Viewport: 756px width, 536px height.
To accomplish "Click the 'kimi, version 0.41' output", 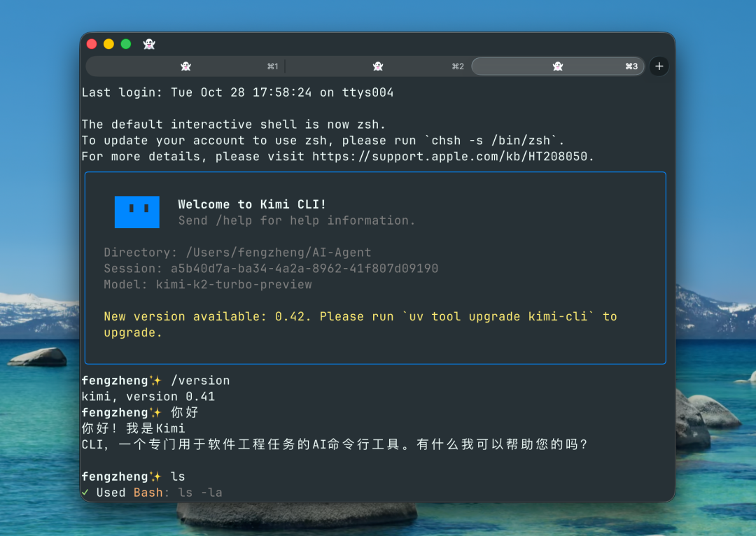I will pos(148,396).
